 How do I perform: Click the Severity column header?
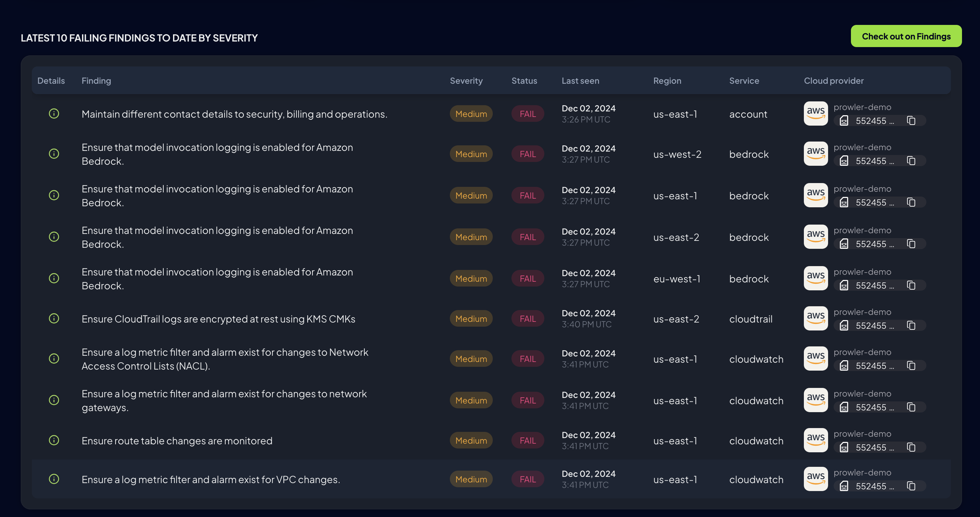click(x=466, y=81)
